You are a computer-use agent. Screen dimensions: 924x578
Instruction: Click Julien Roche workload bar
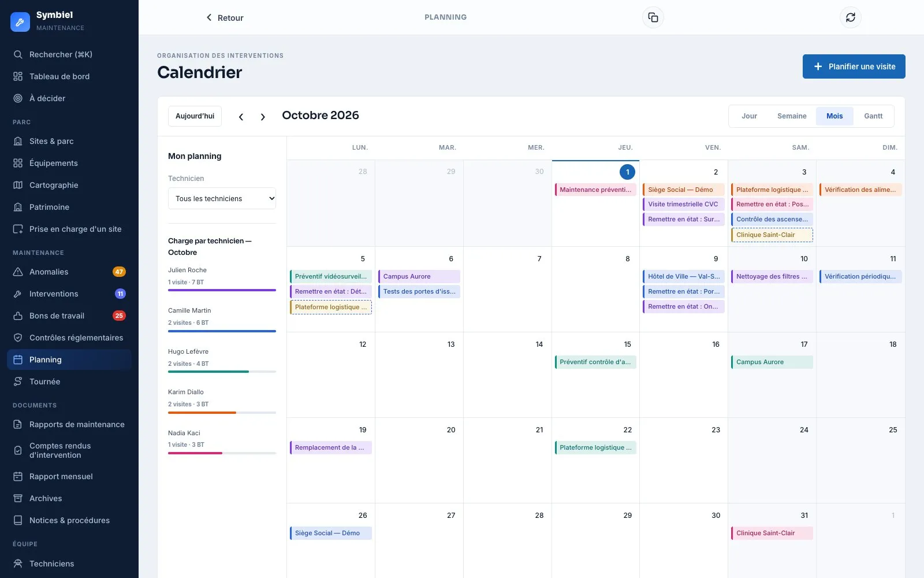pyautogui.click(x=222, y=290)
